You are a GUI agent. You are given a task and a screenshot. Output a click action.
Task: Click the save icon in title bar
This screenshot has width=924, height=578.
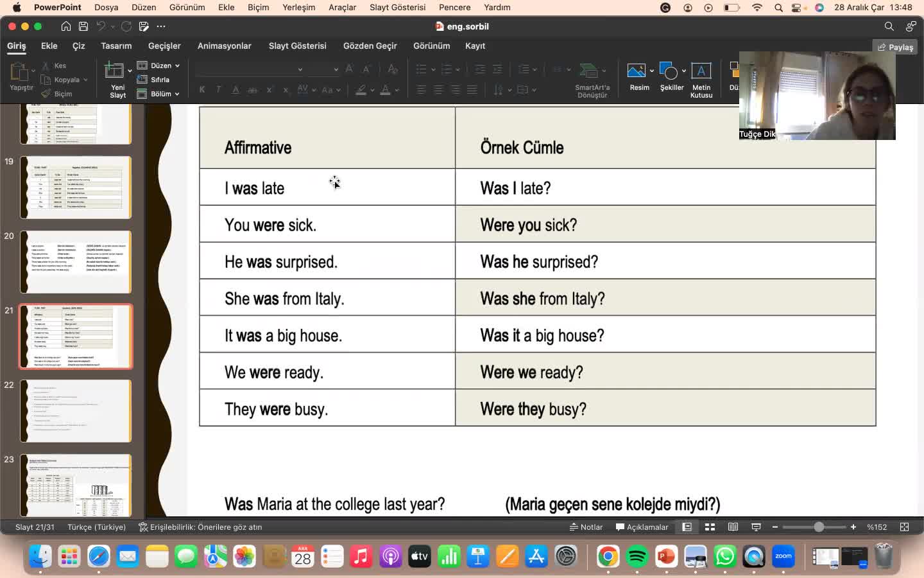83,26
